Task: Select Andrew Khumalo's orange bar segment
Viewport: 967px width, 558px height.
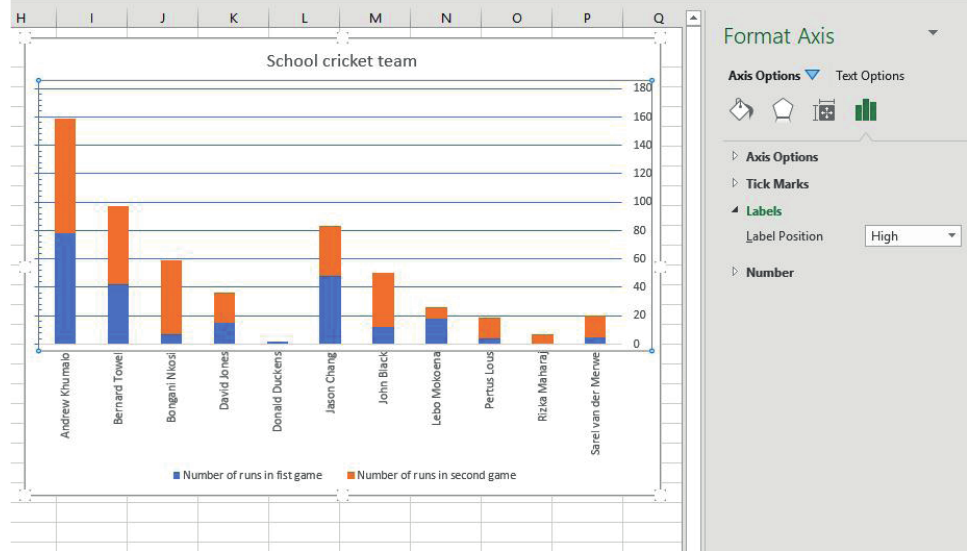Action: pos(65,176)
